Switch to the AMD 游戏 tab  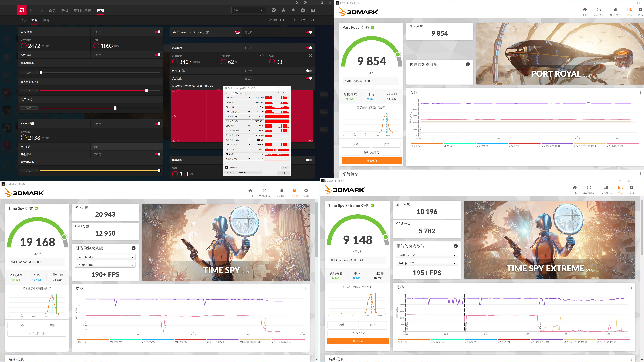click(x=65, y=10)
